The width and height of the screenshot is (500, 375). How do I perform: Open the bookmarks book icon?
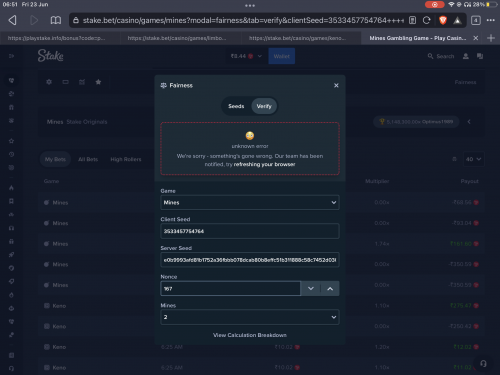click(56, 20)
